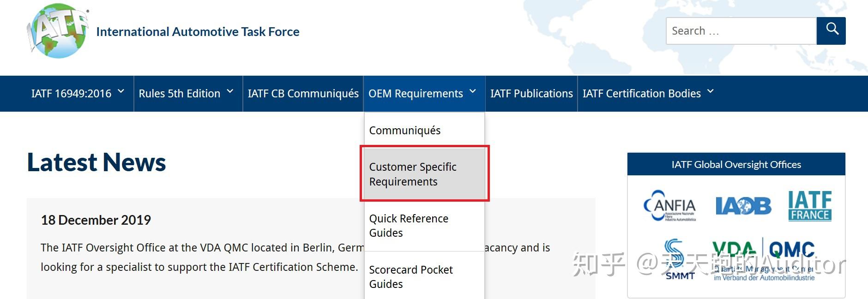The height and width of the screenshot is (299, 868).
Task: Choose Scorecard Pocket Guides submenu entry
Action: [x=411, y=276]
